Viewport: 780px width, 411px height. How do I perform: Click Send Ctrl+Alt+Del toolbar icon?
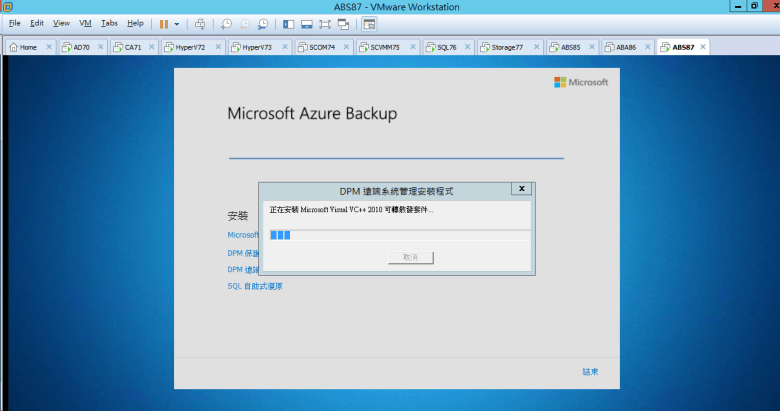point(200,23)
